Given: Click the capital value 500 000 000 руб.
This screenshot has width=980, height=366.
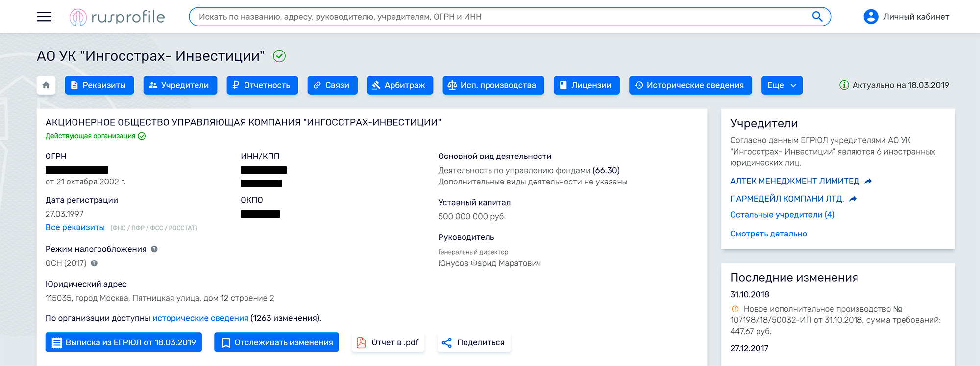Looking at the screenshot, I should (x=472, y=217).
